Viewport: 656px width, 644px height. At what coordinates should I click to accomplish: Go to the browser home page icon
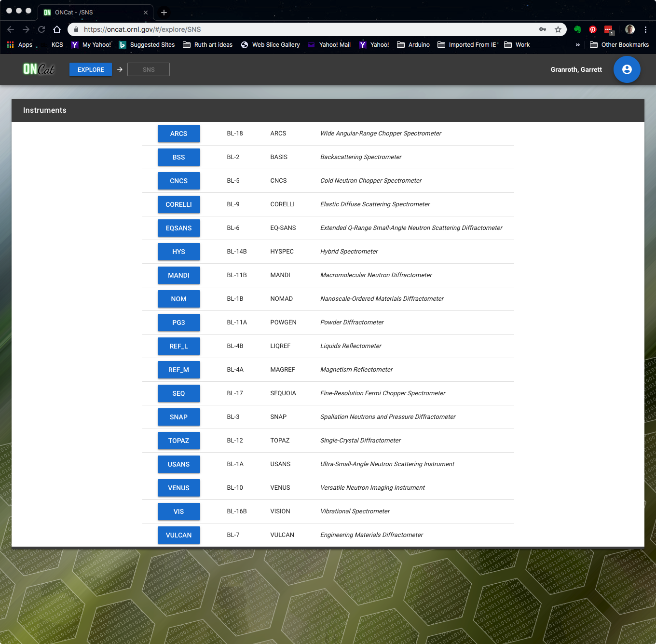(57, 29)
